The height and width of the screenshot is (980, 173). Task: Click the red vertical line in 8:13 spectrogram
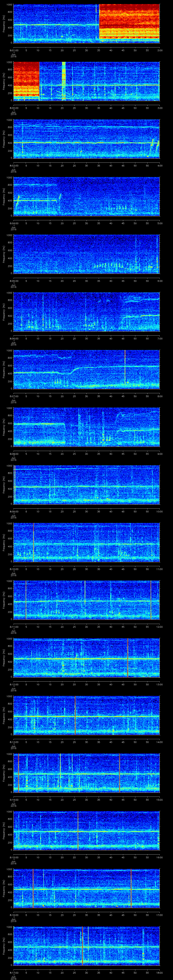coord(75,715)
